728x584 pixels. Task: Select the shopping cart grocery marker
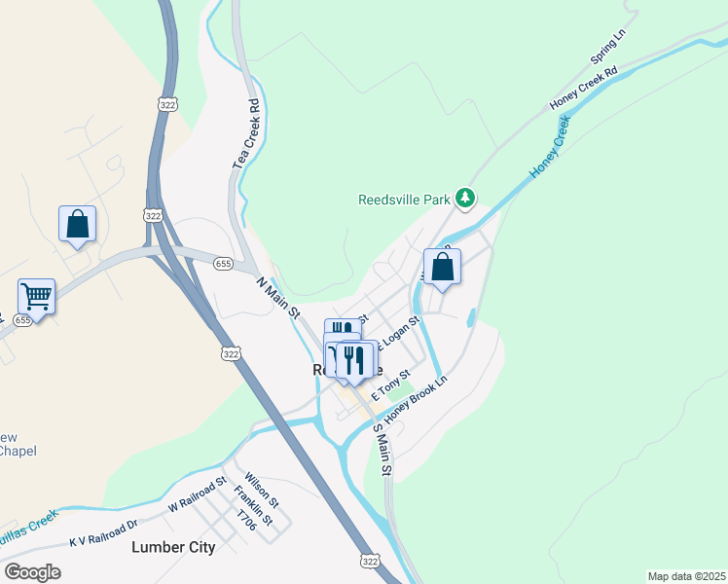pos(36,300)
